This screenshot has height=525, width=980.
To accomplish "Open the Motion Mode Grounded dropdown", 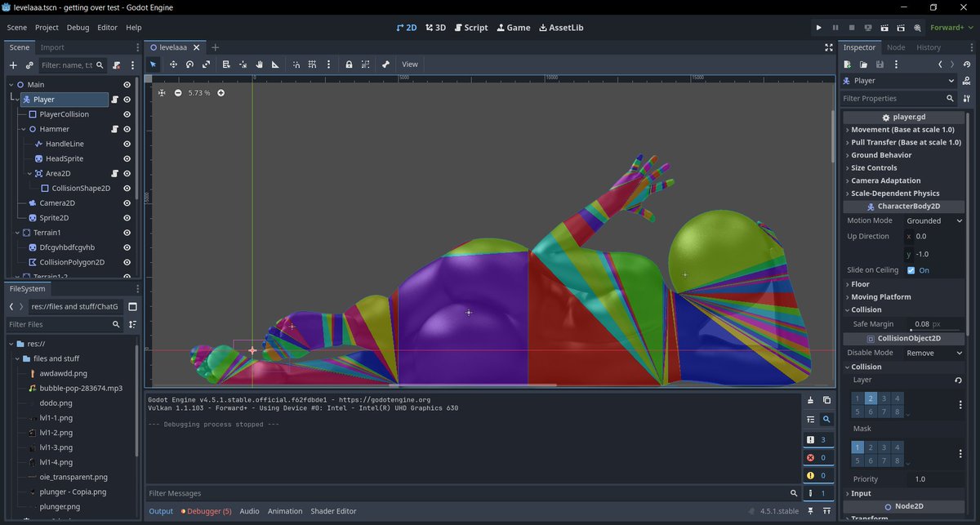I will tap(934, 220).
